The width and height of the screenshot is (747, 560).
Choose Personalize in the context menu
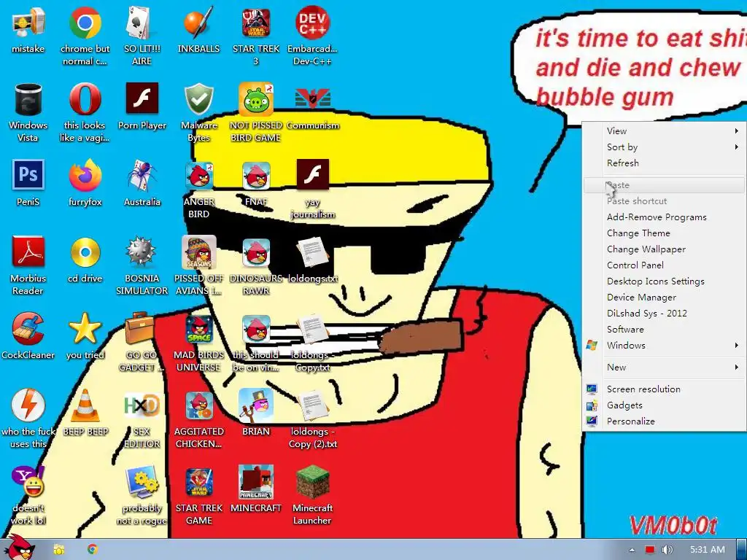664,421
